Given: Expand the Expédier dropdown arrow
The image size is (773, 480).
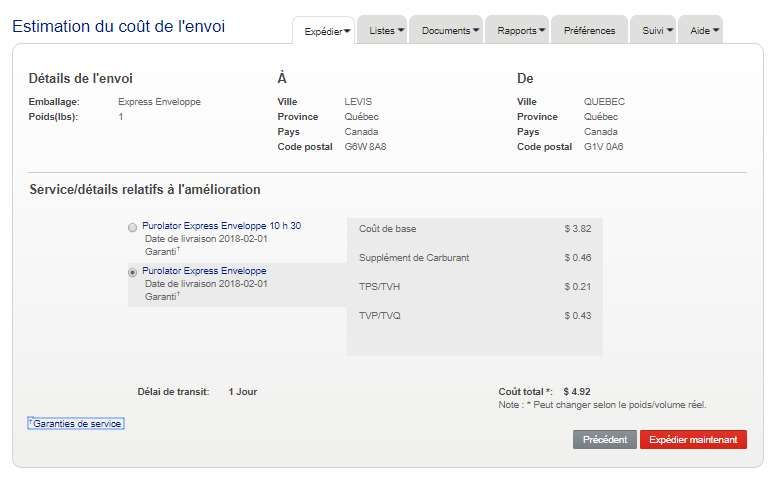Looking at the screenshot, I should pyautogui.click(x=347, y=31).
